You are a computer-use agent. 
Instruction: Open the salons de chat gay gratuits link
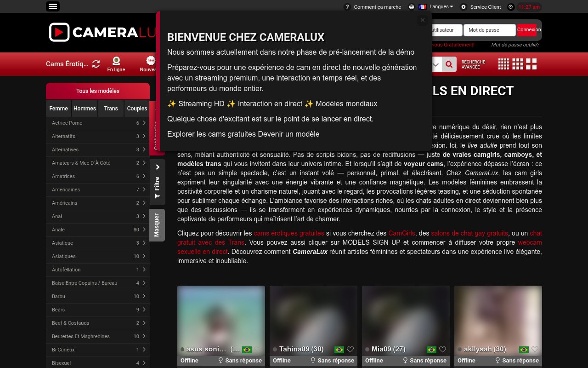click(469, 233)
